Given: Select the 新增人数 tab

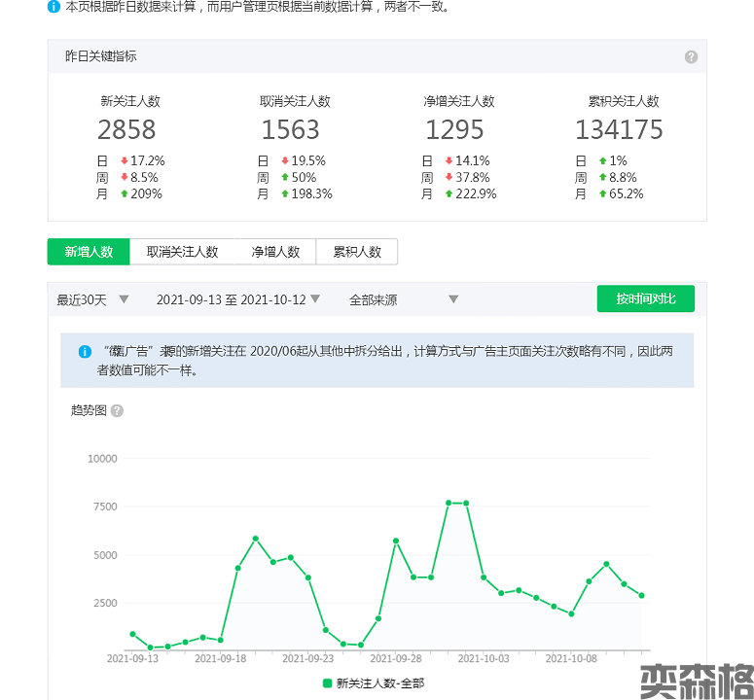Looking at the screenshot, I should [89, 252].
